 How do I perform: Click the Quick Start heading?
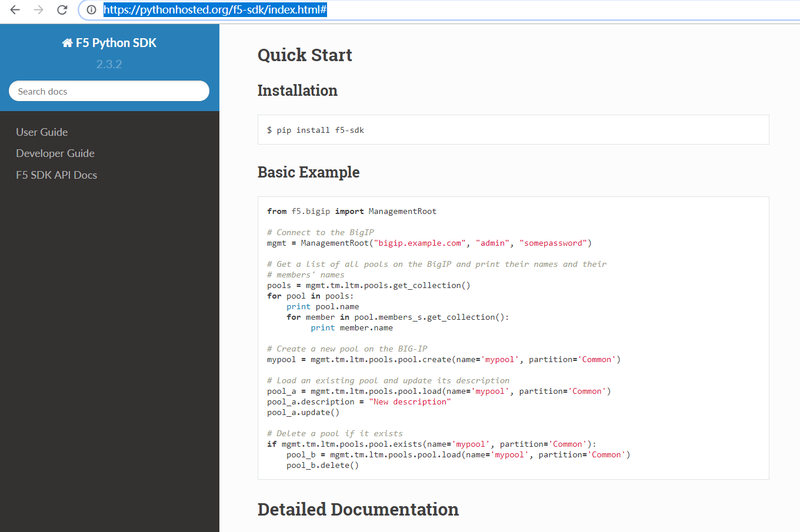pyautogui.click(x=305, y=55)
